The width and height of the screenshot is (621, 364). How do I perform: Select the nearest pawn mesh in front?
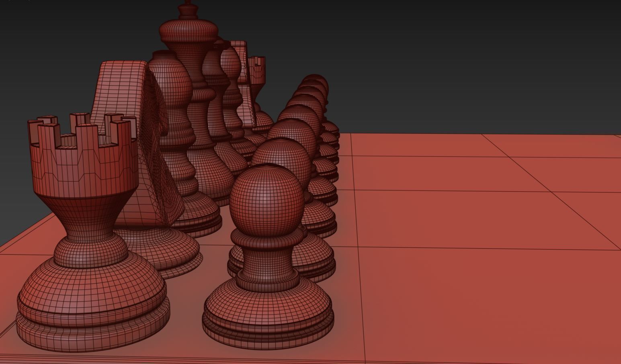(x=268, y=257)
